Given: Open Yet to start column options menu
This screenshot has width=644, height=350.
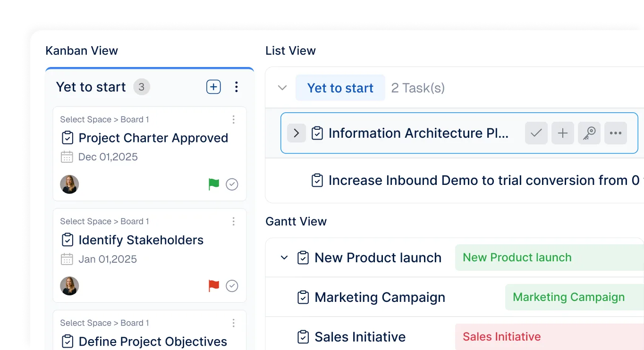Looking at the screenshot, I should pos(237,87).
